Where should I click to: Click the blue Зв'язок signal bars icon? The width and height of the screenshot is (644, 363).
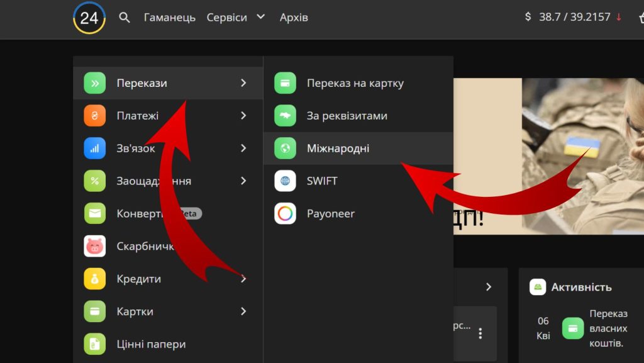coord(94,148)
